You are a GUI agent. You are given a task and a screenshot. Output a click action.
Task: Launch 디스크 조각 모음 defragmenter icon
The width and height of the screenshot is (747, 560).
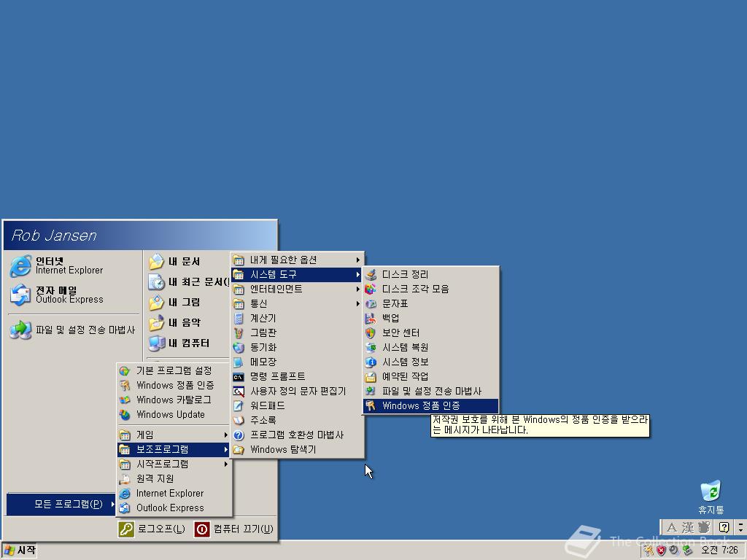371,289
